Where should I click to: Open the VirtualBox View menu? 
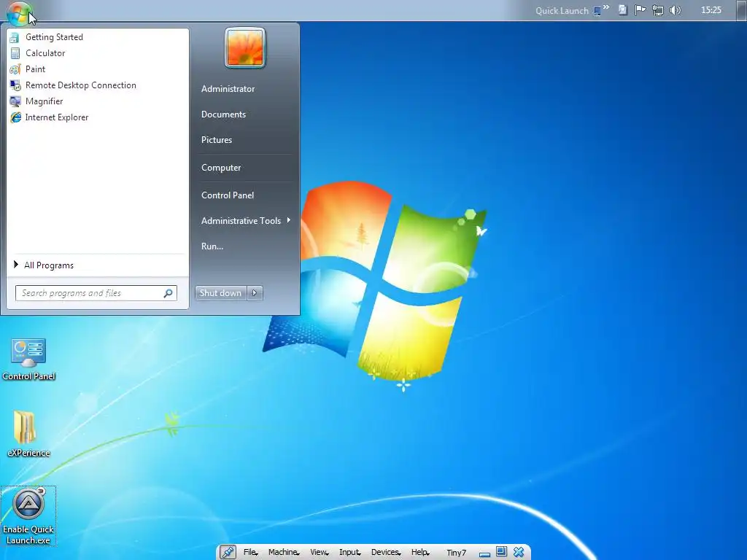[x=320, y=553]
